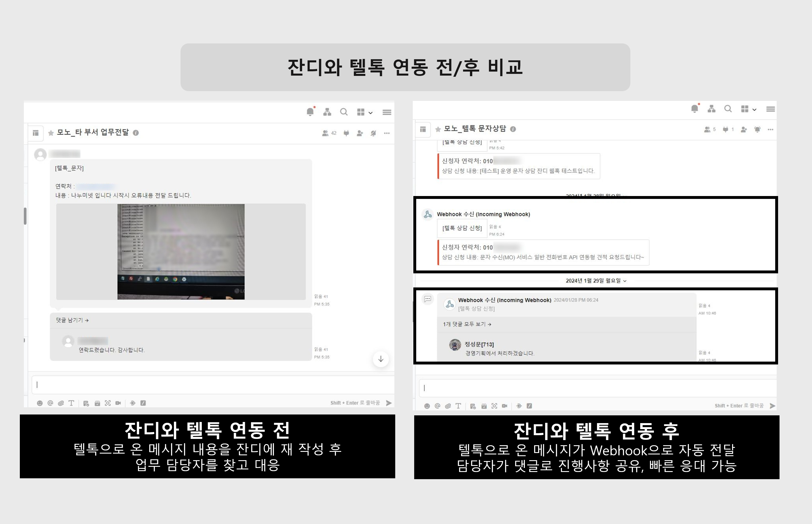Open the more options ellipsis in right topic header
The image size is (812, 524).
[771, 129]
